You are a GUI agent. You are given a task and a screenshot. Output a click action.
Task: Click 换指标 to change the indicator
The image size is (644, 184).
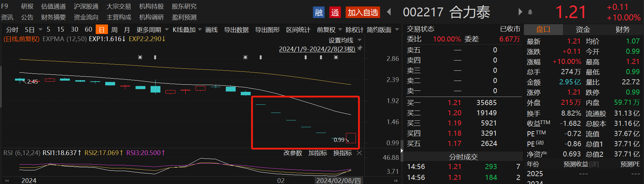tap(343, 153)
